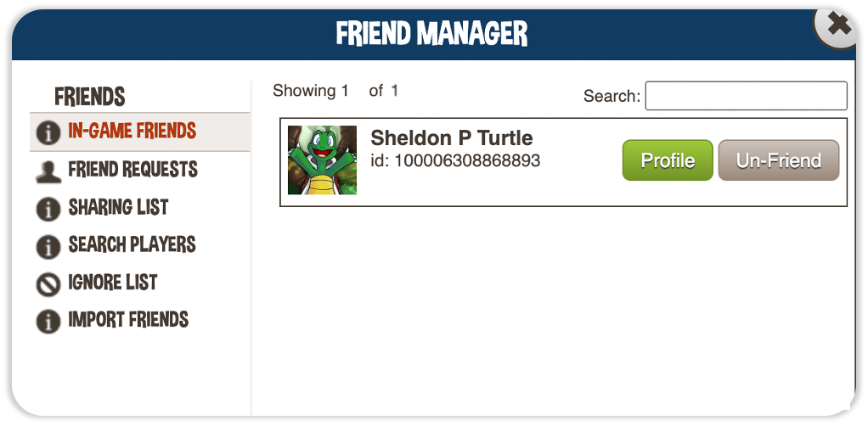Click the info icon beside Sharing List
Viewport: 868px width, 426px height.
48,209
